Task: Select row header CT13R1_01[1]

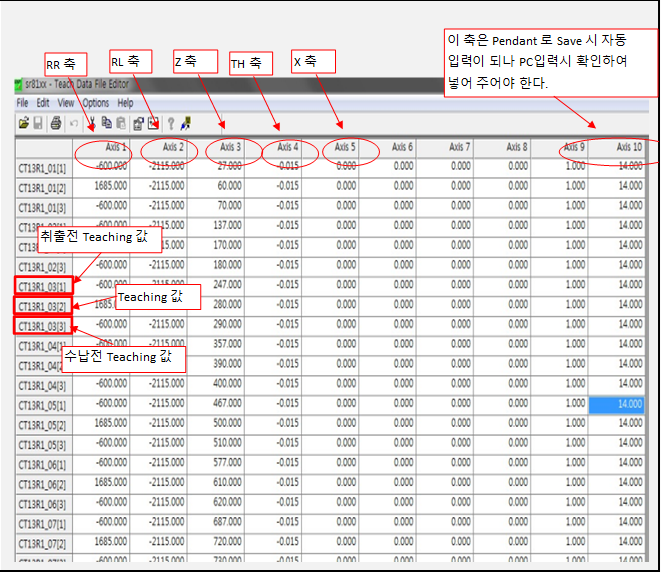Action: [44, 169]
